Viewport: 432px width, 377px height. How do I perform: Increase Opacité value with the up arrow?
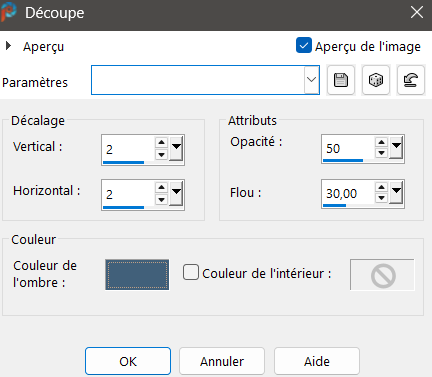point(381,142)
